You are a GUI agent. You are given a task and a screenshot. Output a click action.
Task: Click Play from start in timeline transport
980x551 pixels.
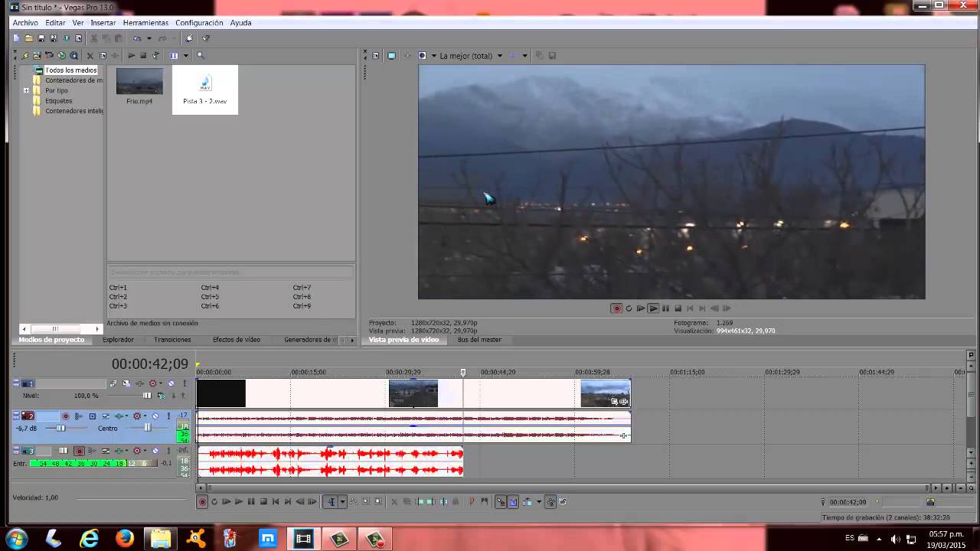click(227, 502)
